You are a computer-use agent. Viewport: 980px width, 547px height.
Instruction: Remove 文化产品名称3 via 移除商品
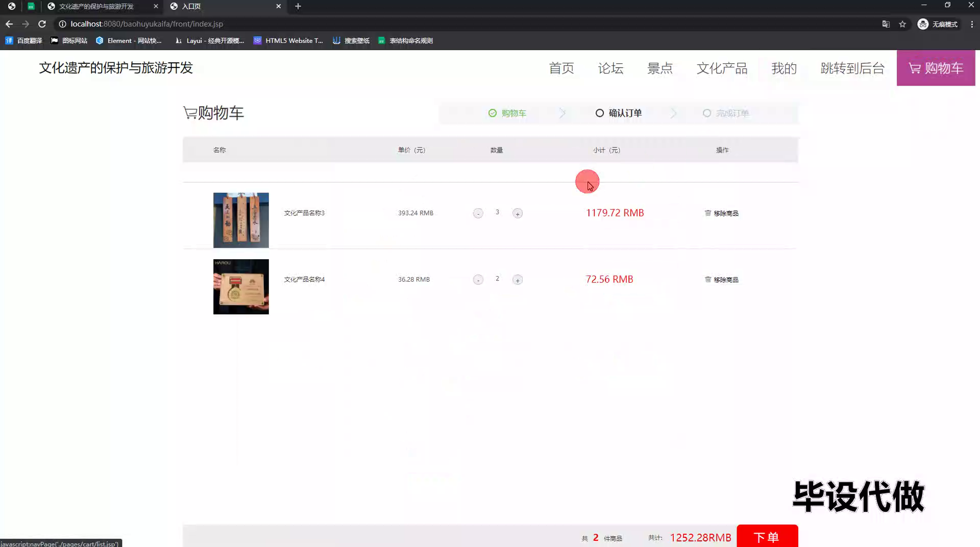pos(721,213)
